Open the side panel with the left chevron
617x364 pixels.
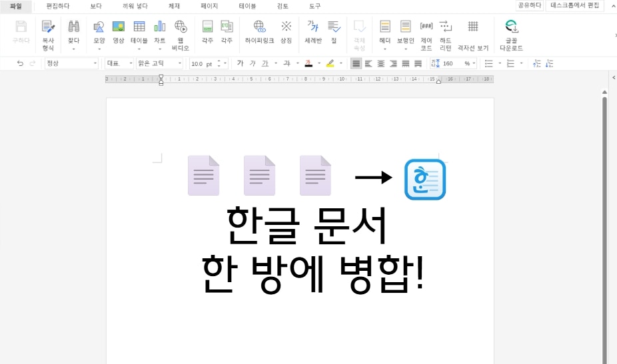click(614, 78)
